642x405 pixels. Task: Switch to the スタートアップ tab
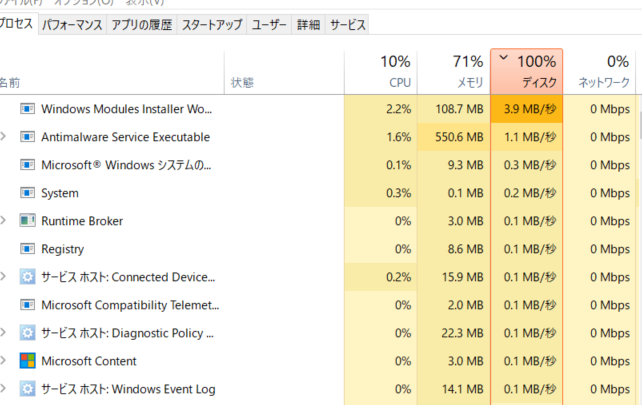212,25
